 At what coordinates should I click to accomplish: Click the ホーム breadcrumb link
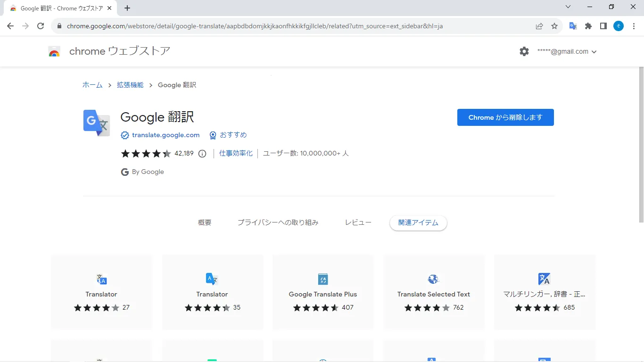(92, 85)
